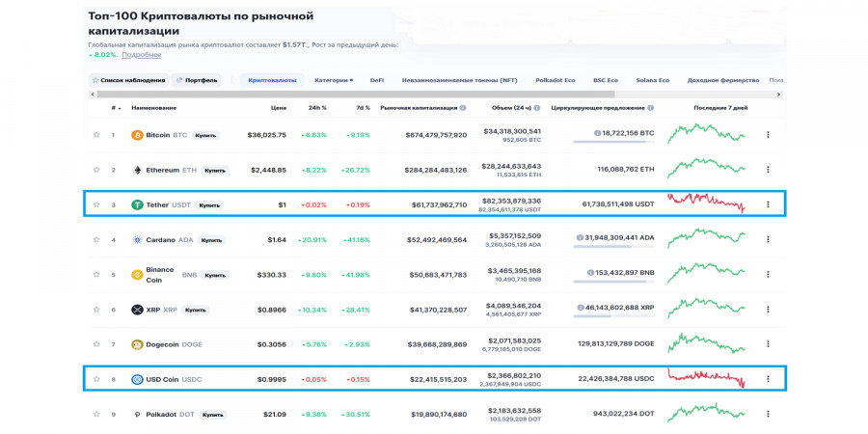The image size is (868, 434).
Task: Open the Solana Eco tab
Action: pyautogui.click(x=653, y=80)
